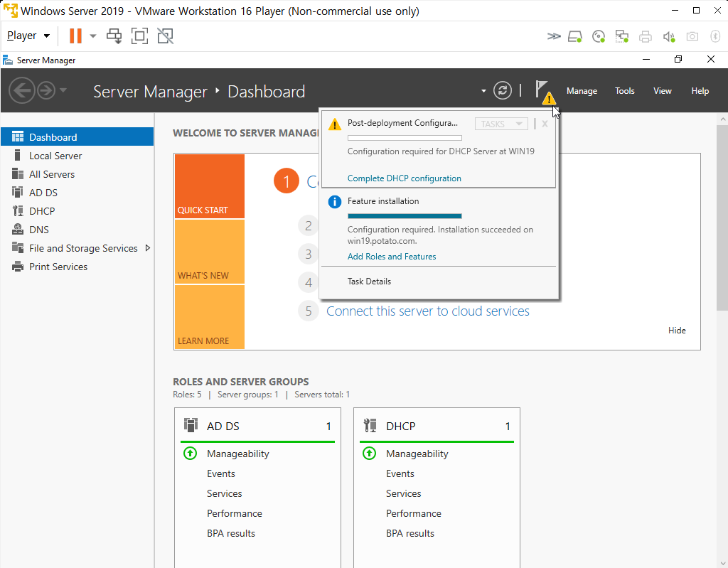Go back with the Server Manager back arrow

(x=22, y=90)
